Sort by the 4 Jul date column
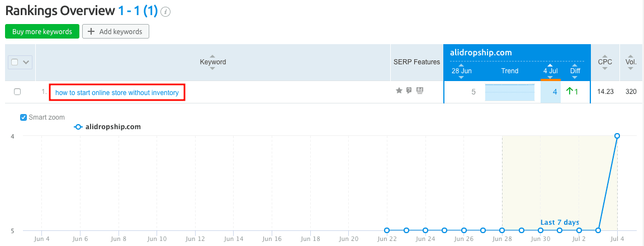Screen dimensions: 644x246 [550, 71]
